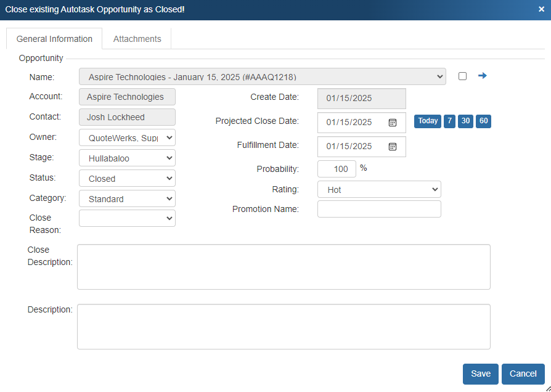Image resolution: width=551 pixels, height=392 pixels.
Task: Open the Owner dropdown
Action: [127, 137]
